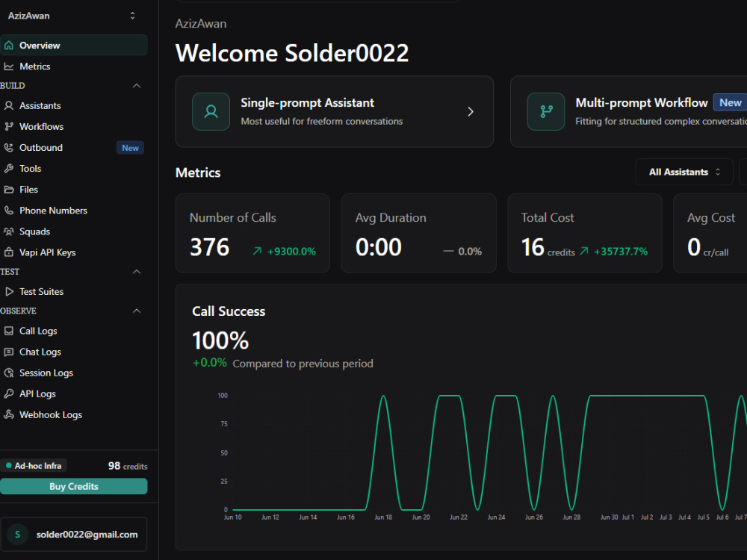This screenshot has width=747, height=560.
Task: Click the Vapi API Keys lock icon
Action: [x=8, y=252]
